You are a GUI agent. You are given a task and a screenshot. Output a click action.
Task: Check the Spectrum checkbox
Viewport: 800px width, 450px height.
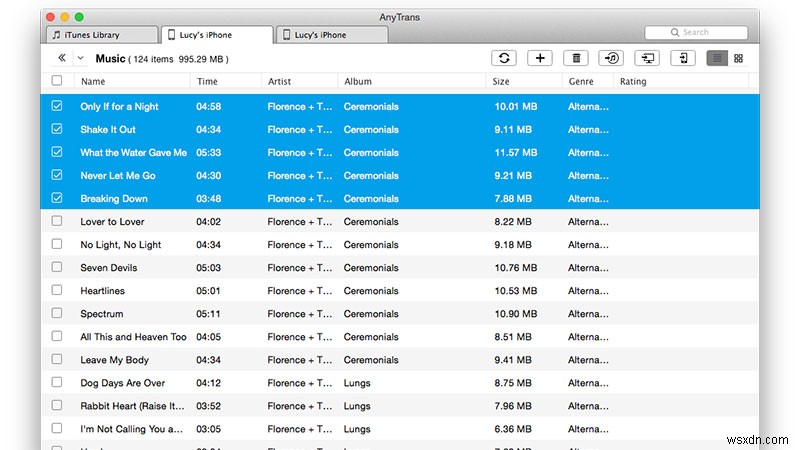[x=57, y=313]
